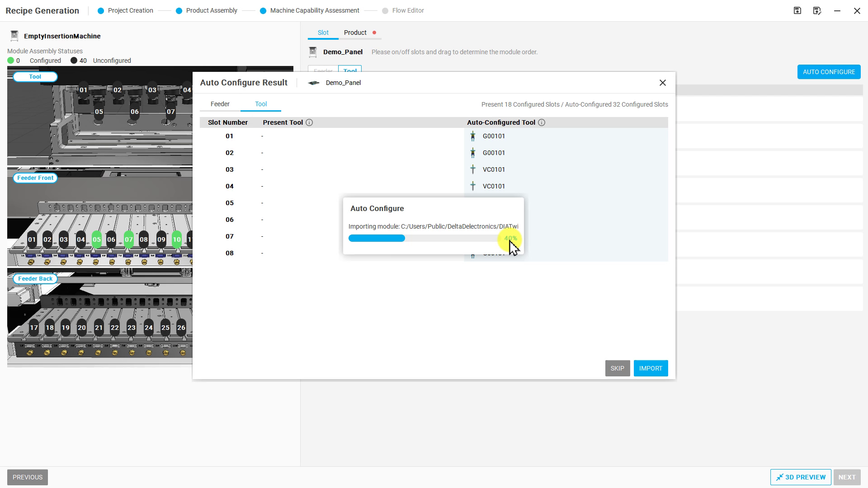The width and height of the screenshot is (868, 488).
Task: Switch to the Feeder tab in the dialog
Action: (220, 104)
